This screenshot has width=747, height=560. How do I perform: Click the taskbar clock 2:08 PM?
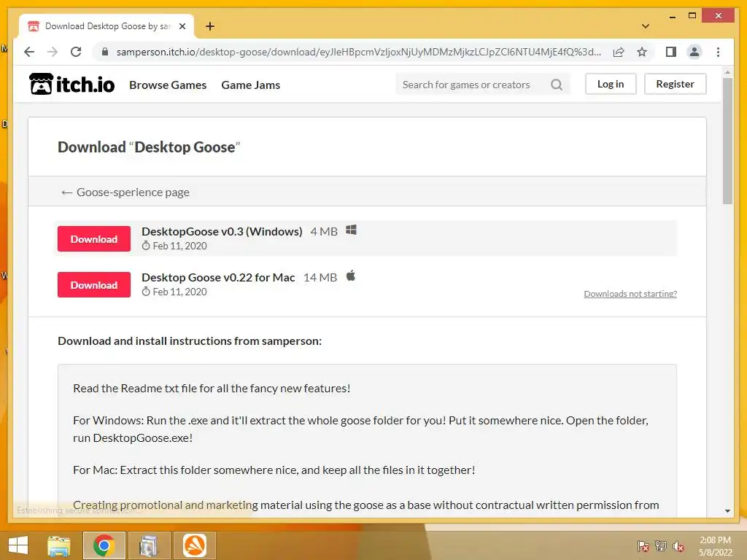point(715,540)
